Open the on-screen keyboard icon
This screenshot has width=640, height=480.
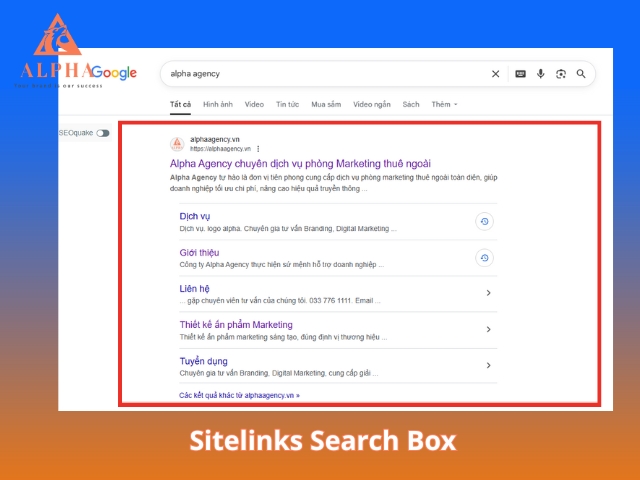pyautogui.click(x=520, y=74)
